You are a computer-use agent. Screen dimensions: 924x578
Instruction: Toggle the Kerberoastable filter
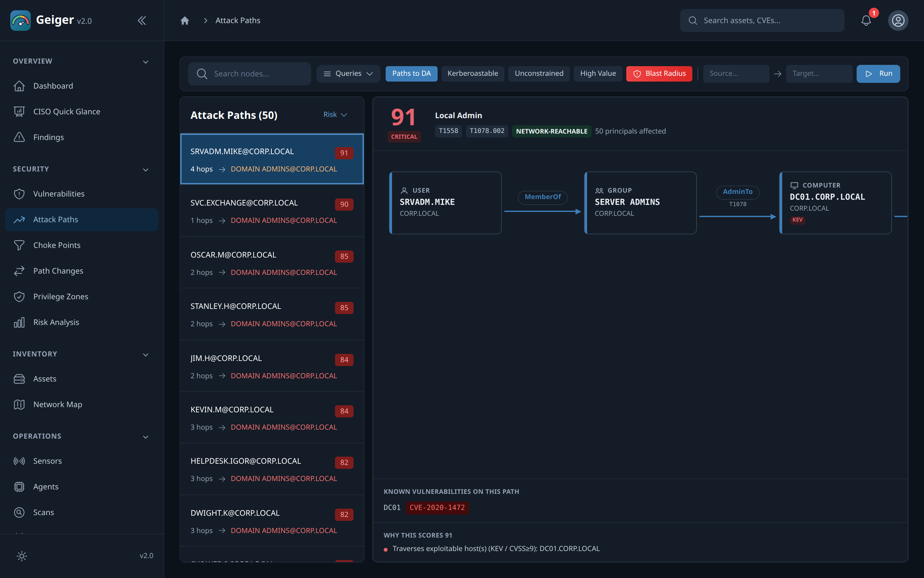[473, 74]
